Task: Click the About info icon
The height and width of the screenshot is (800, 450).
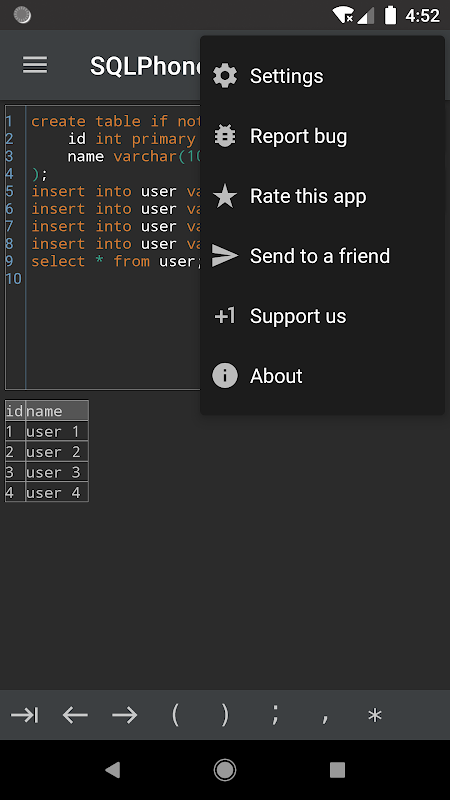Action: (225, 376)
